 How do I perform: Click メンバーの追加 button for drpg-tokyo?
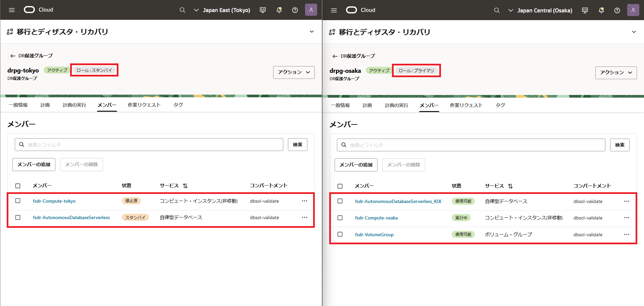[x=34, y=164]
